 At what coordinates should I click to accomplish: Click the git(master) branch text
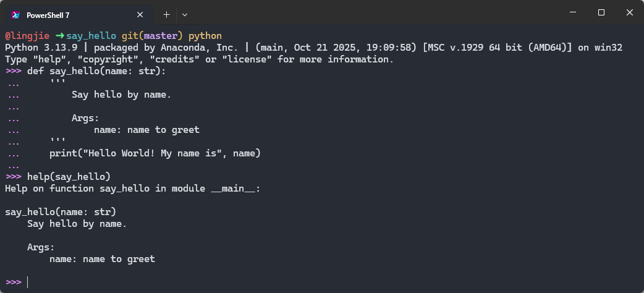pos(152,36)
